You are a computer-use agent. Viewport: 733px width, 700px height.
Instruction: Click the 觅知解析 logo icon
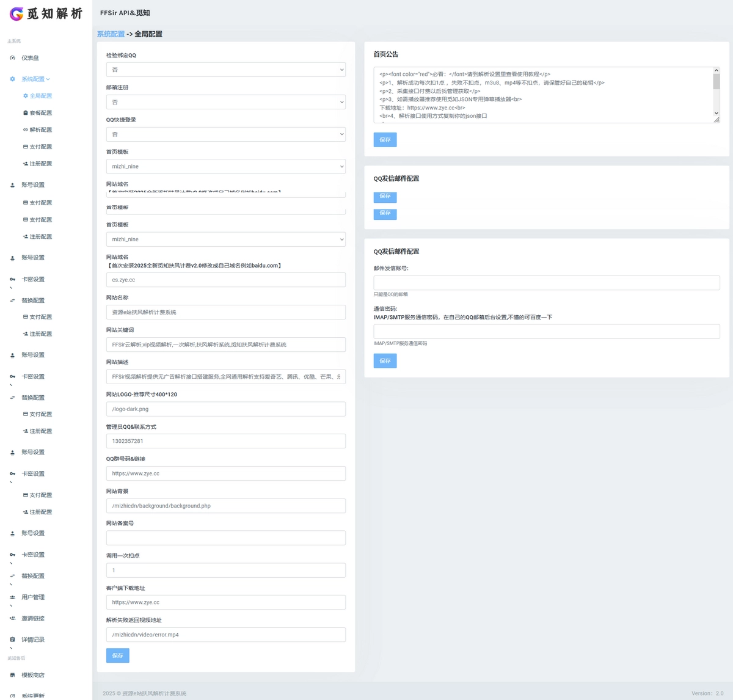tap(16, 13)
